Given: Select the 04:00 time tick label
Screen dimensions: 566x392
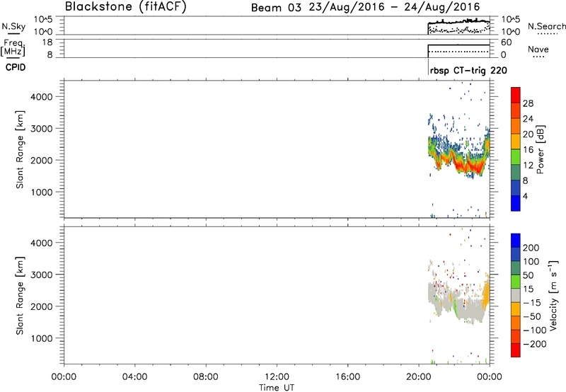Looking at the screenshot, I should click(x=134, y=377).
